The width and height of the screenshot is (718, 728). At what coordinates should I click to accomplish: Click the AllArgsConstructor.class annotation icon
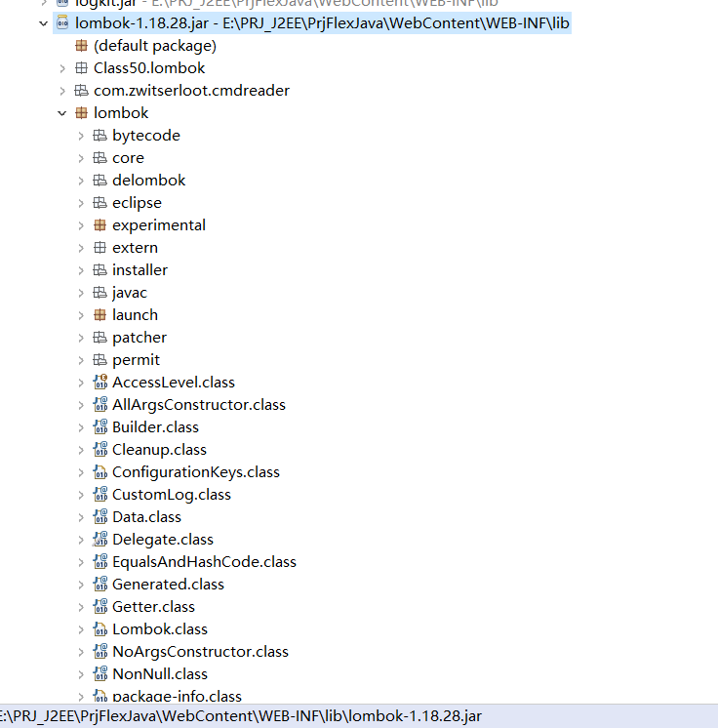pos(100,404)
